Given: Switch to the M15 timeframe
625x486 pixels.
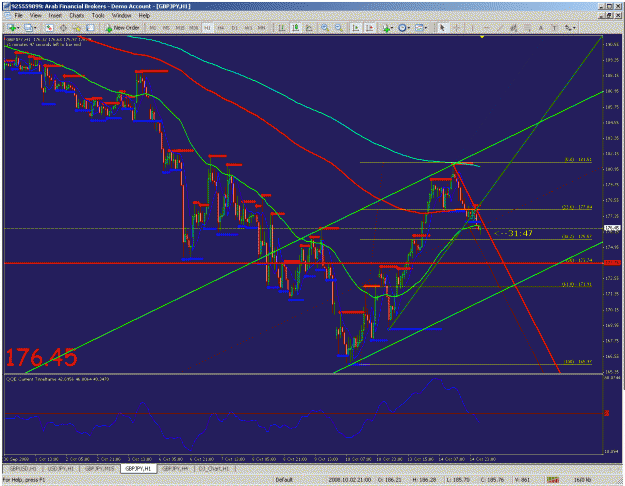Looking at the screenshot, I should click(x=180, y=28).
